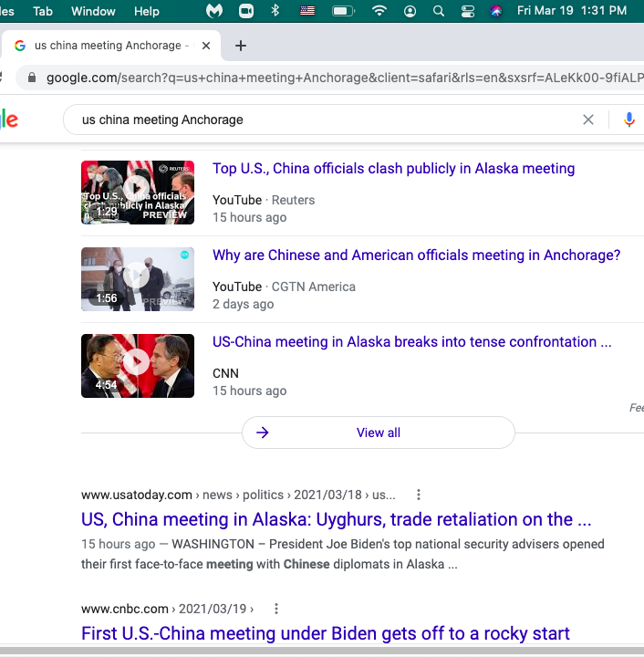Click the Bluetooth icon in menu bar

click(x=275, y=11)
